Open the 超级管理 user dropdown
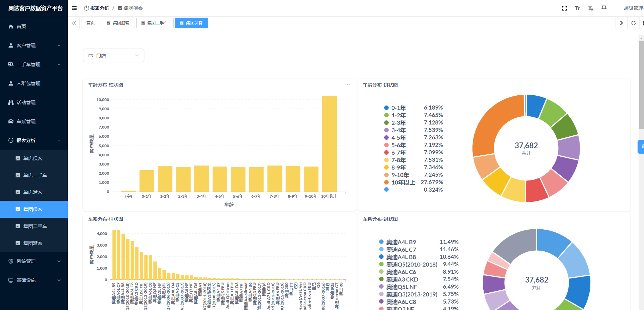The height and width of the screenshot is (310, 644). point(633,8)
